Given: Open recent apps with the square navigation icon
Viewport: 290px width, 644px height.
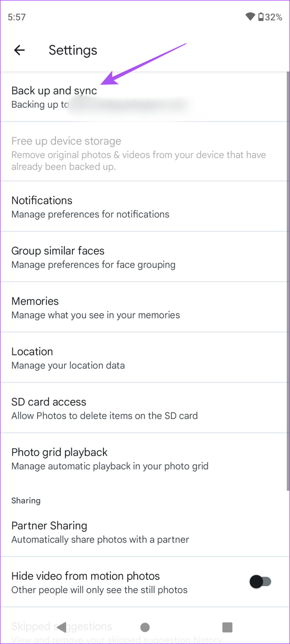Looking at the screenshot, I should [x=227, y=627].
